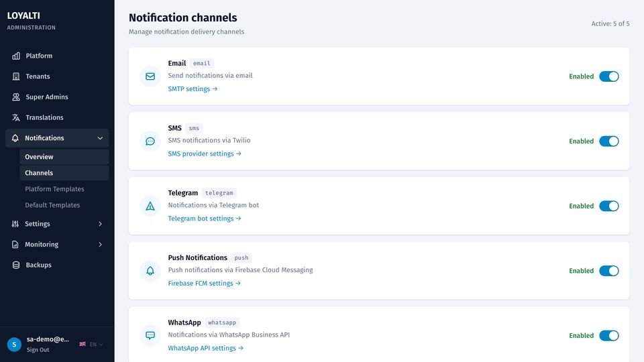The image size is (644, 362).
Task: Open SMTP settings link
Action: point(193,88)
